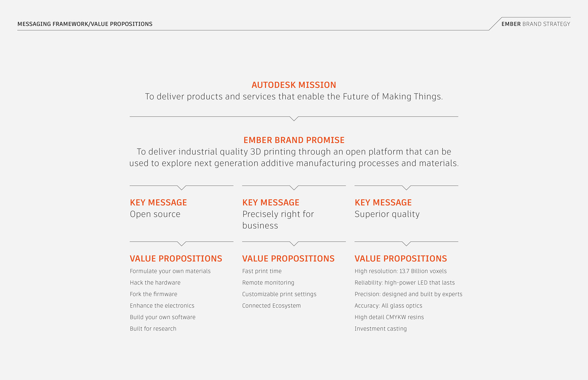Click the chevron above Open source key message
The width and height of the screenshot is (588, 380).
coord(181,188)
